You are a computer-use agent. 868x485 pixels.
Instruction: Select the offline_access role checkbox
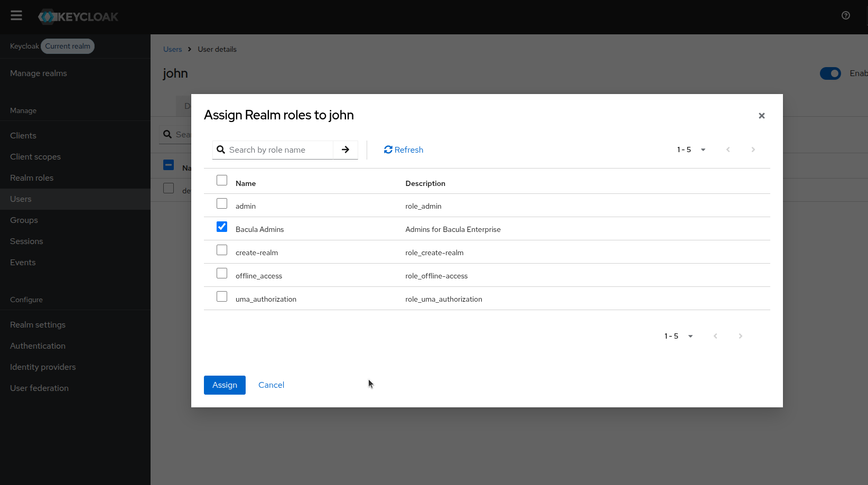[x=222, y=274]
